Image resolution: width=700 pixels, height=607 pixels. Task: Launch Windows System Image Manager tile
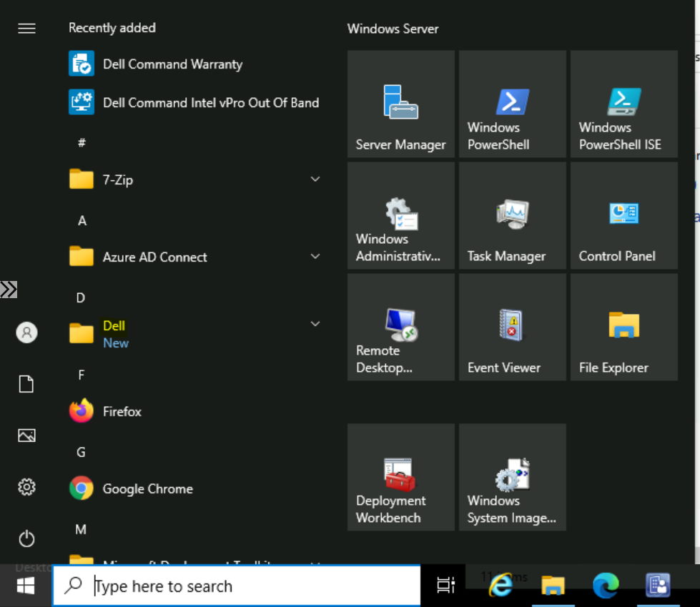pyautogui.click(x=513, y=477)
